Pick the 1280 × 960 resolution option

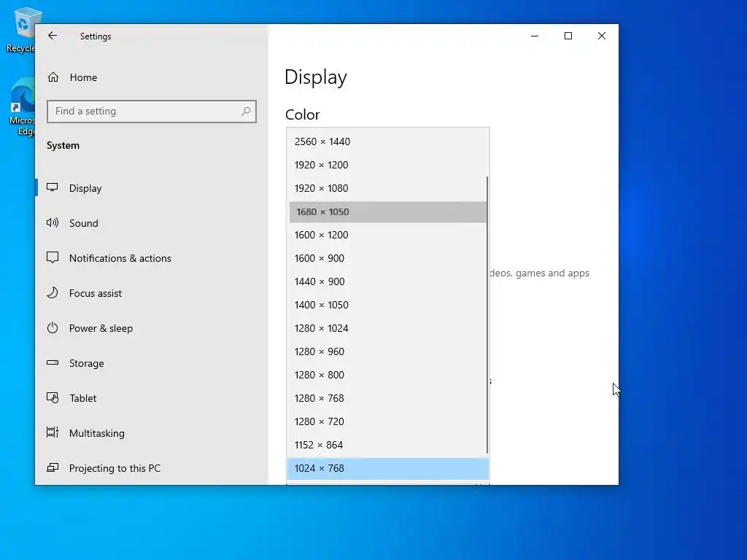tap(388, 351)
